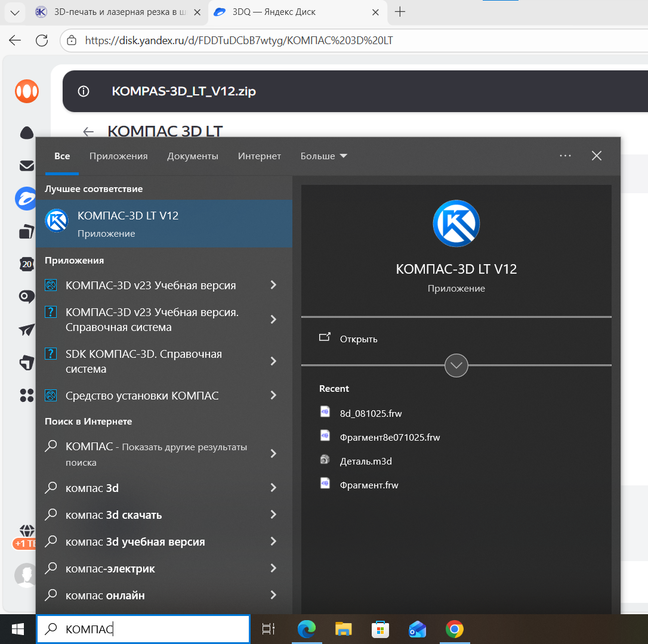Click the Yandex Mail envelope icon in the sidebar
Viewport: 648px width, 644px height.
(x=27, y=166)
